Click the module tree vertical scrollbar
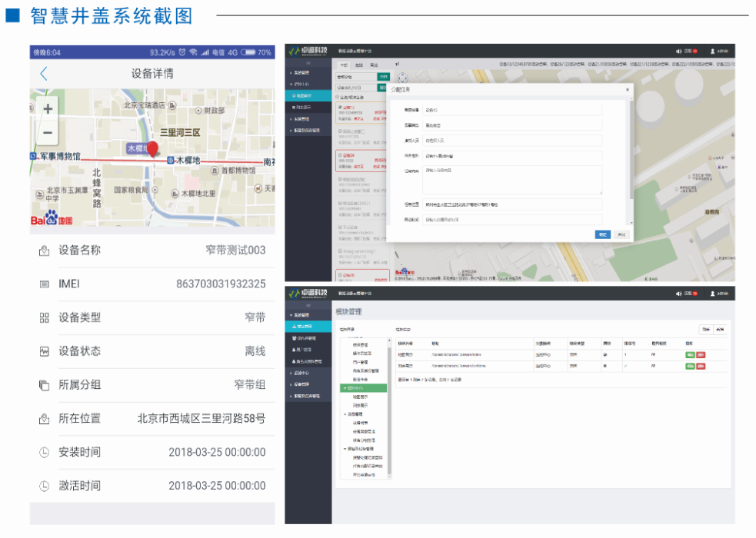756x538 pixels. pyautogui.click(x=389, y=410)
